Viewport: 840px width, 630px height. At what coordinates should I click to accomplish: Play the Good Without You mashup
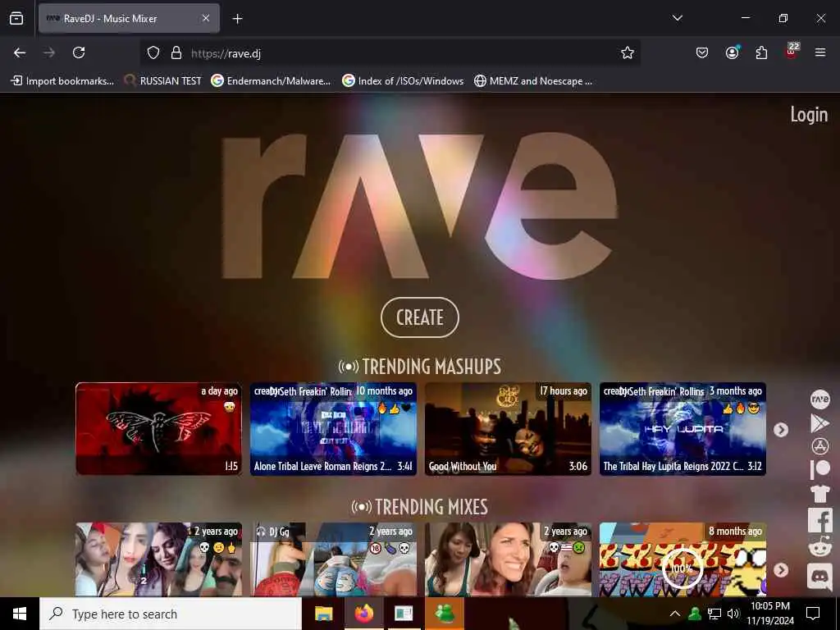tap(508, 428)
